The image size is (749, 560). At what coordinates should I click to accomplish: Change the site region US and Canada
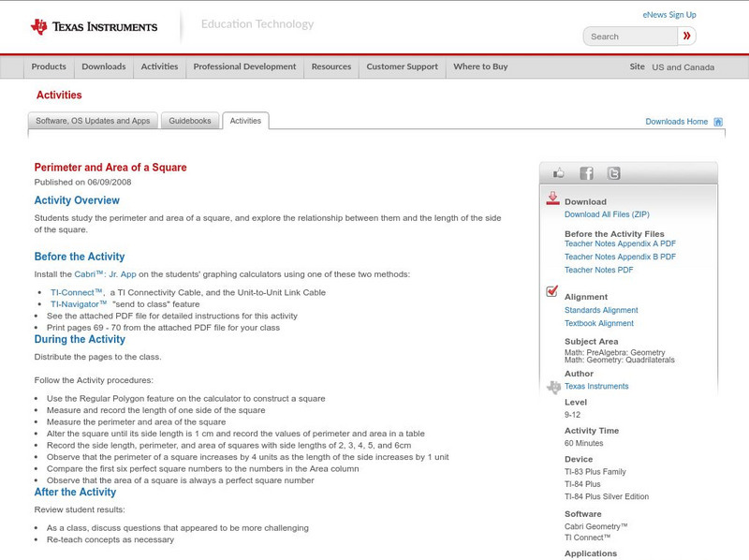pos(683,67)
